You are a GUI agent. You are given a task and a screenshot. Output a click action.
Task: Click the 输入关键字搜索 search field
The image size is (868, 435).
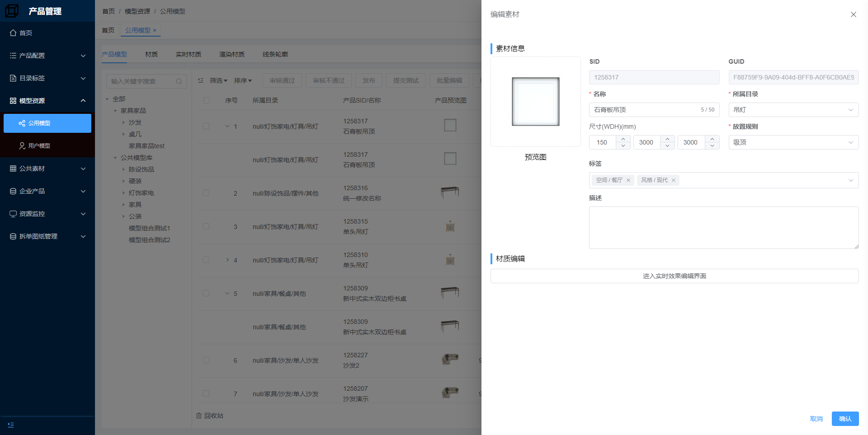point(146,81)
